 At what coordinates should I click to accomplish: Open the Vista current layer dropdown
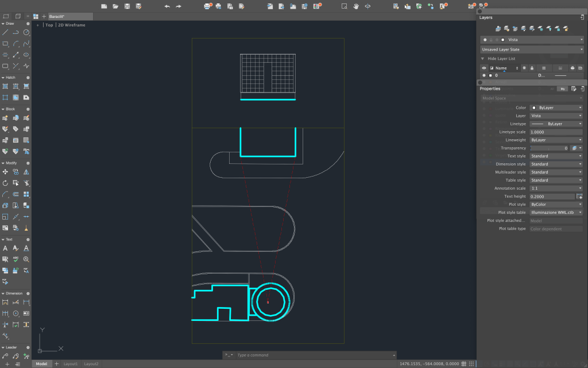[x=532, y=40]
